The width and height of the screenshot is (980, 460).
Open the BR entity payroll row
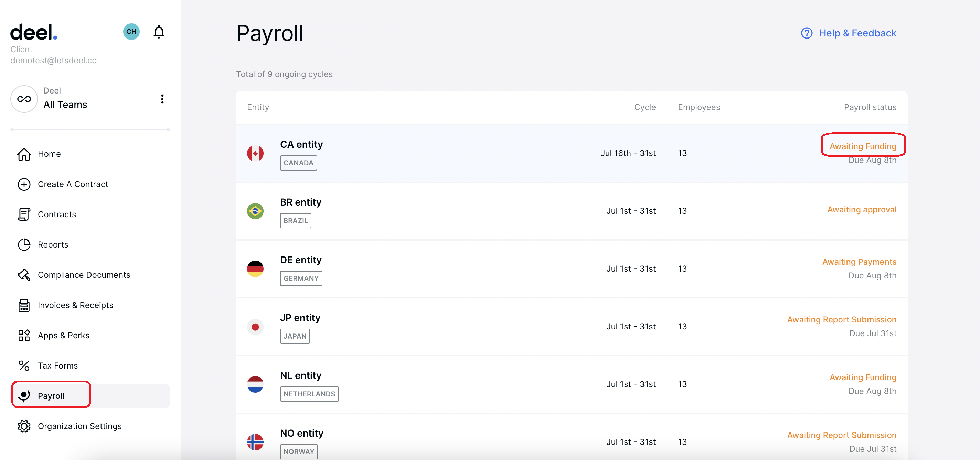[300, 202]
